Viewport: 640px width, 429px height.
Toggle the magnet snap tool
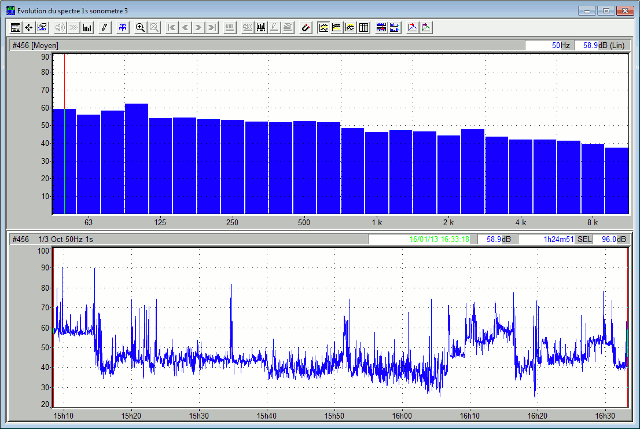click(x=306, y=27)
